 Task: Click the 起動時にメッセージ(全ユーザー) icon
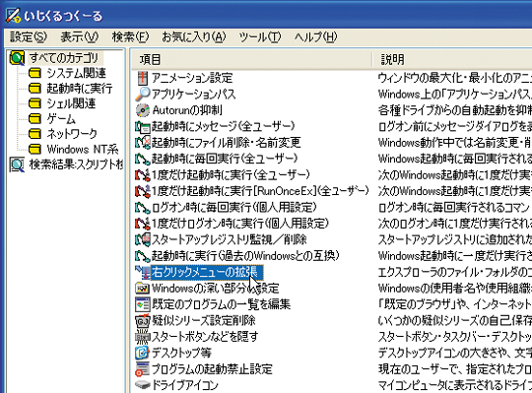[143, 126]
